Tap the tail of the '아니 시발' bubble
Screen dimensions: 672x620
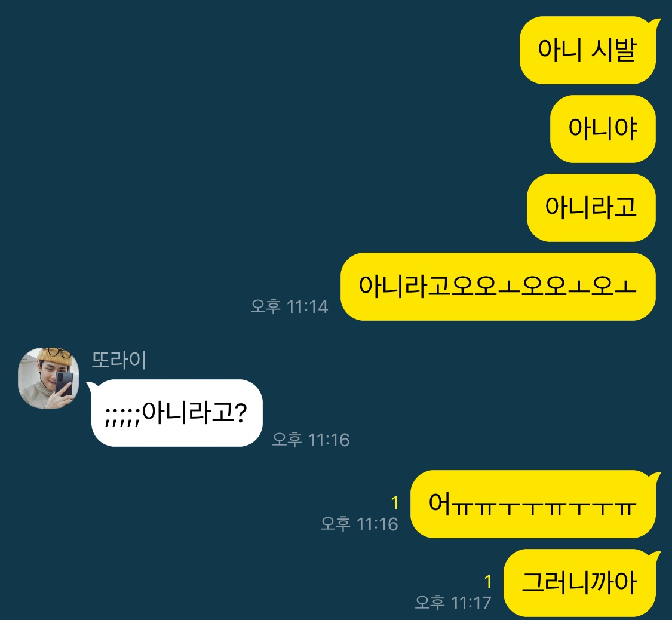click(x=655, y=23)
